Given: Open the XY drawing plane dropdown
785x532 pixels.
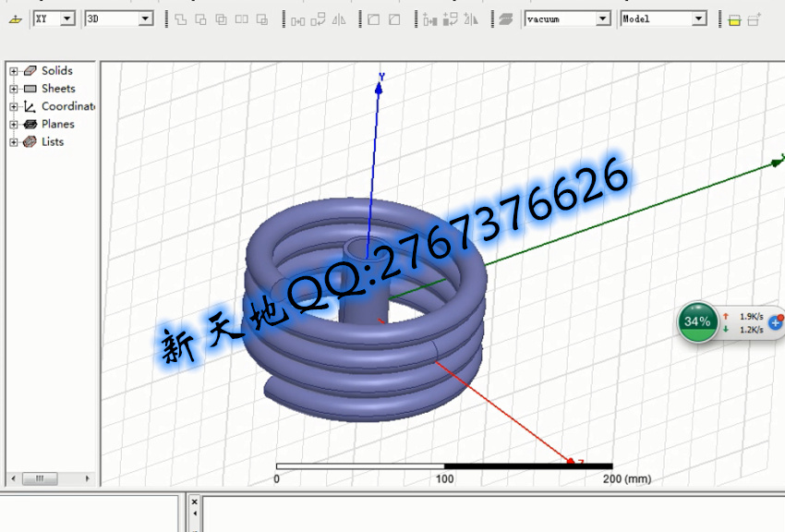Looking at the screenshot, I should pyautogui.click(x=67, y=18).
